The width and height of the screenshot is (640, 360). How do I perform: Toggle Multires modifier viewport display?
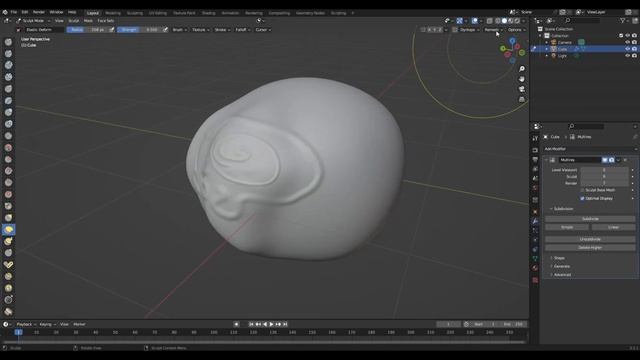tap(605, 160)
